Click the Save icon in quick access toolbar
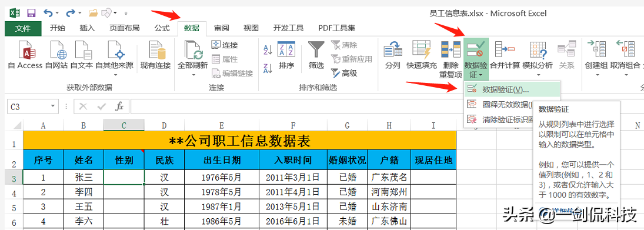 click(x=31, y=13)
